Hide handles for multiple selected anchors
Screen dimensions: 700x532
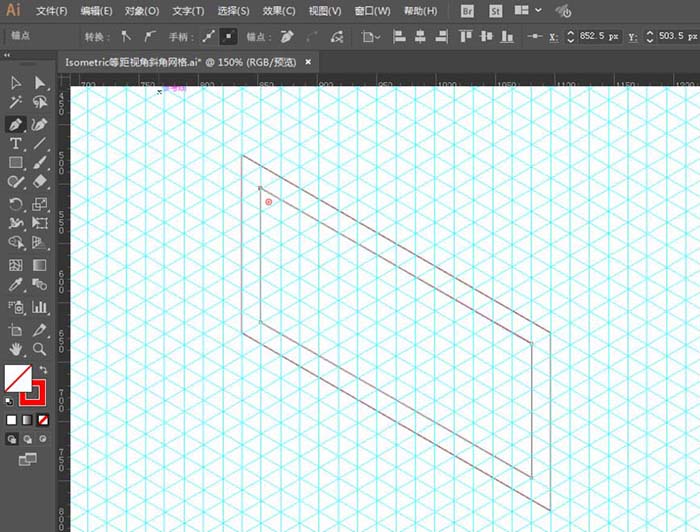click(x=228, y=37)
